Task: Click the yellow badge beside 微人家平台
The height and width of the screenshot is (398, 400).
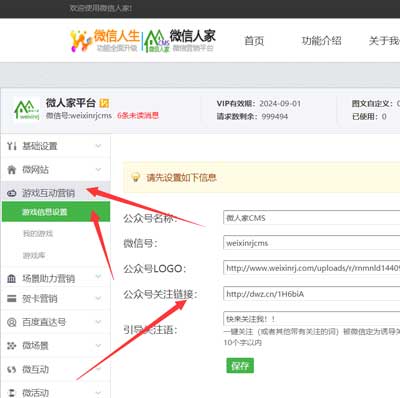Action: (x=104, y=103)
